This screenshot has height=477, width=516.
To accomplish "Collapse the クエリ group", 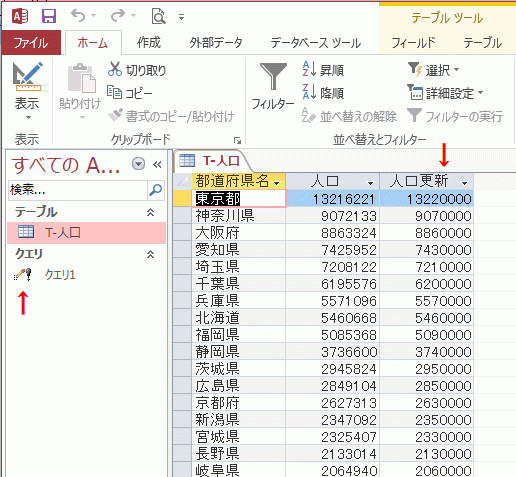I will click(x=151, y=254).
